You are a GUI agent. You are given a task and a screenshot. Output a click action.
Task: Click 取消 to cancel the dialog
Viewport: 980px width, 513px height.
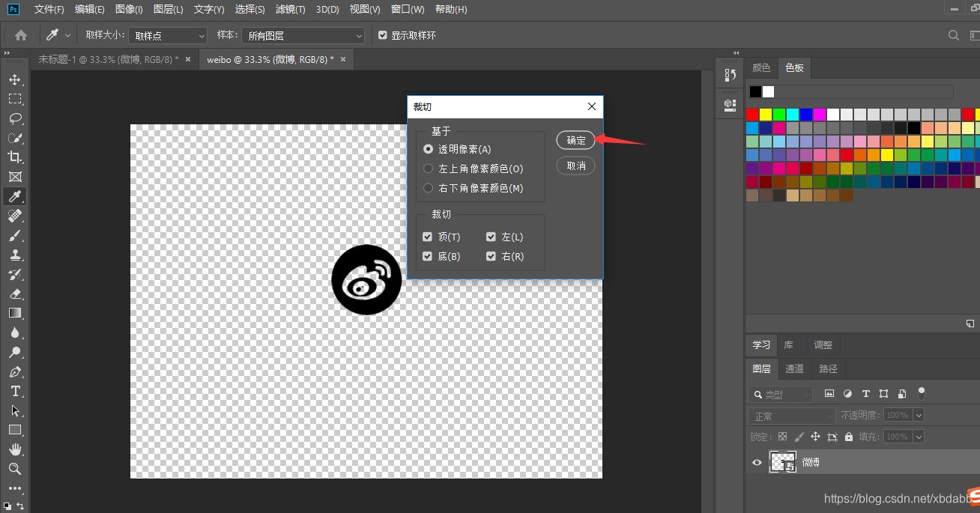576,166
